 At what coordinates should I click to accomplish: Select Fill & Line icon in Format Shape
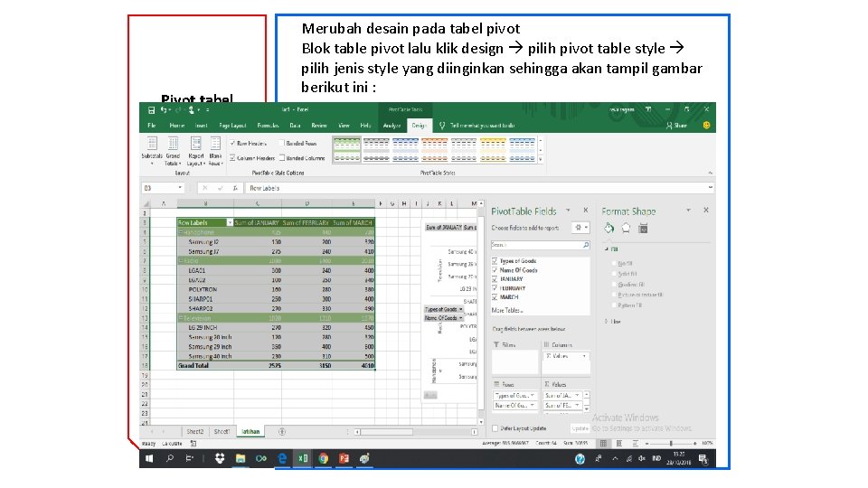pos(609,228)
